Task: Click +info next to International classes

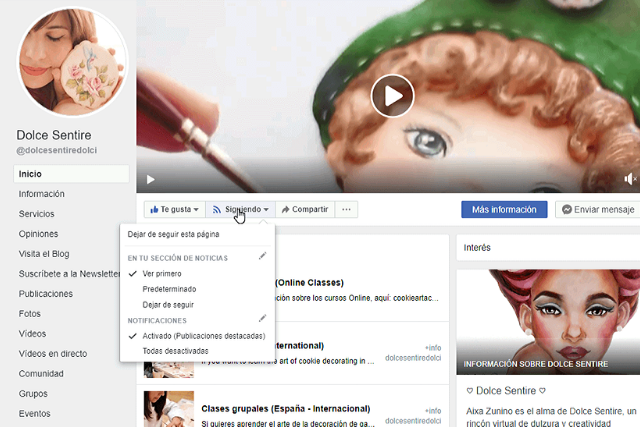Action: 433,348
